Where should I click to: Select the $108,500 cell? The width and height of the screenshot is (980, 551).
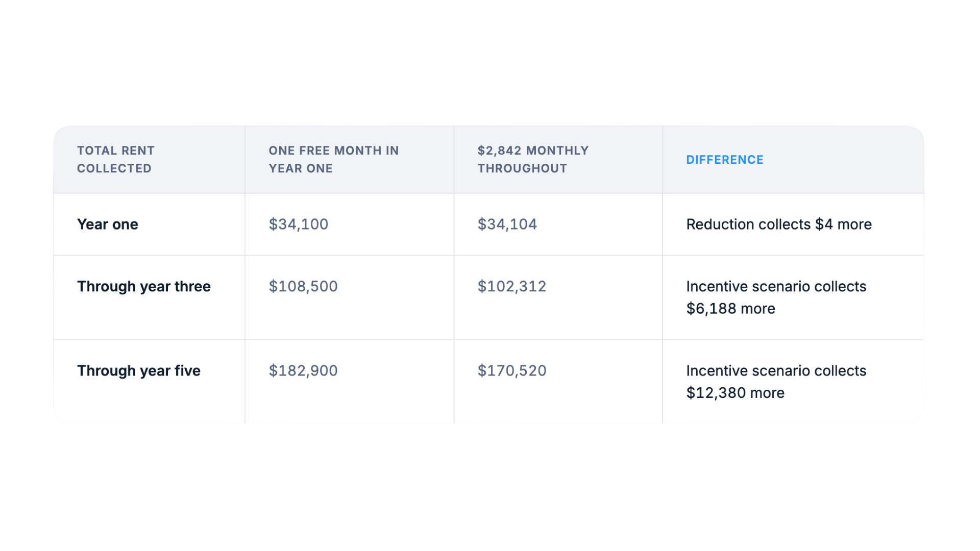pyautogui.click(x=303, y=286)
